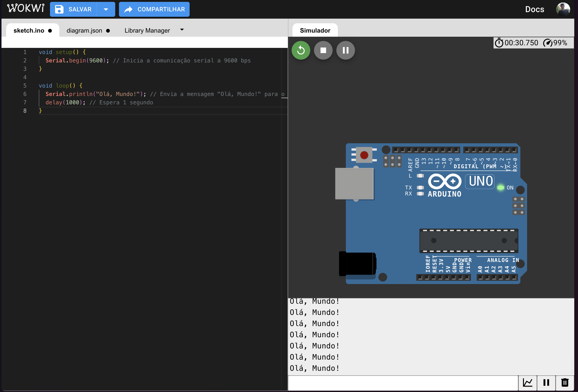Viewport: 578px width, 392px height.
Task: Expand the file tabs dropdown arrow
Action: coord(182,30)
